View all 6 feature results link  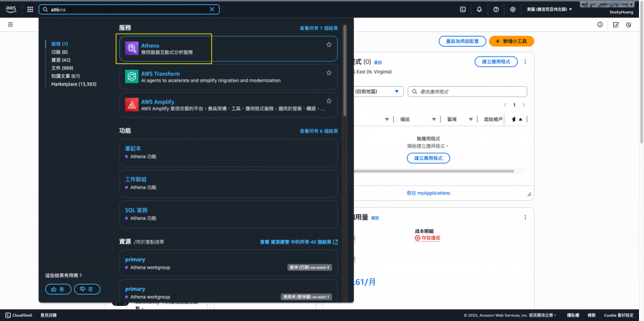[x=319, y=131]
